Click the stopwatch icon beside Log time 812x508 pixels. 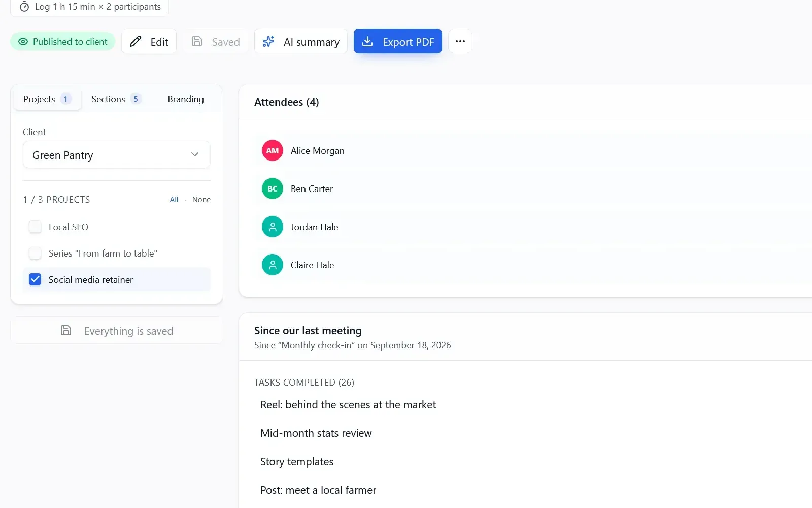click(24, 7)
